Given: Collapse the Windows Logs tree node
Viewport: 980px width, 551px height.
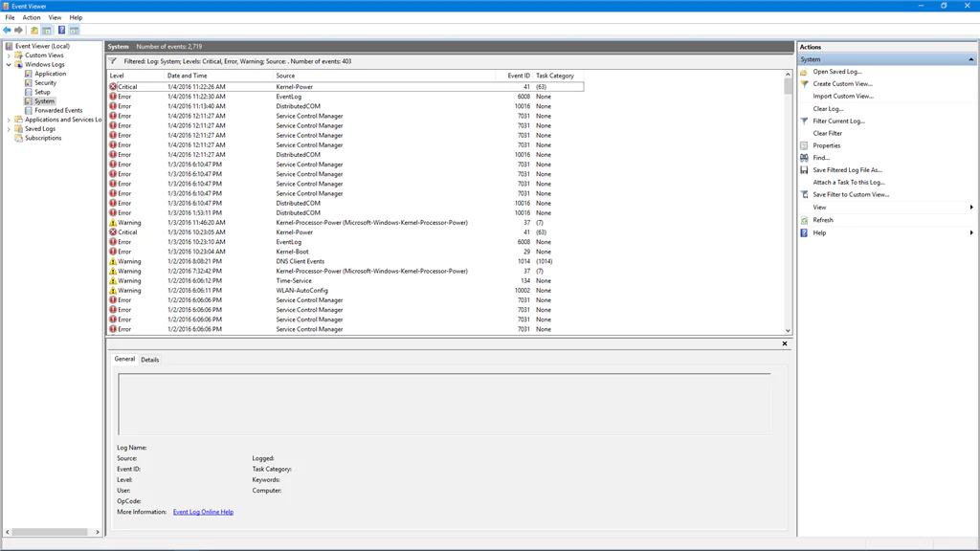Looking at the screenshot, I should coord(9,65).
